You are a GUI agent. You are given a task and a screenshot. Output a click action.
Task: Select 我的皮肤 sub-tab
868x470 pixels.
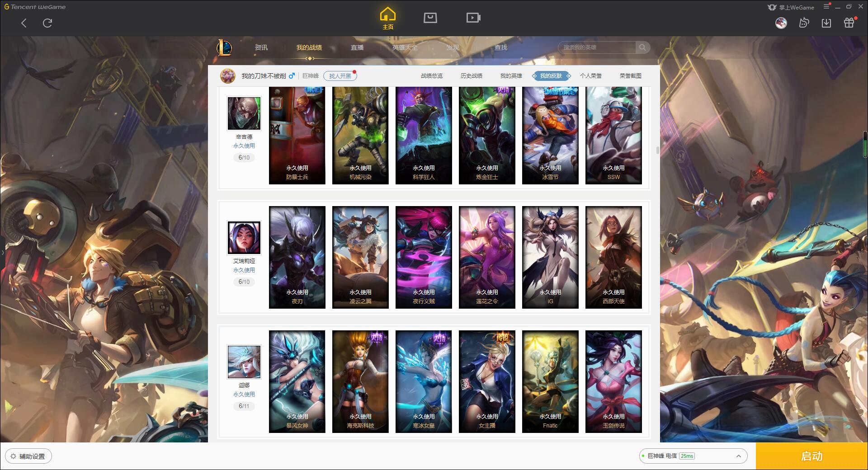[551, 76]
